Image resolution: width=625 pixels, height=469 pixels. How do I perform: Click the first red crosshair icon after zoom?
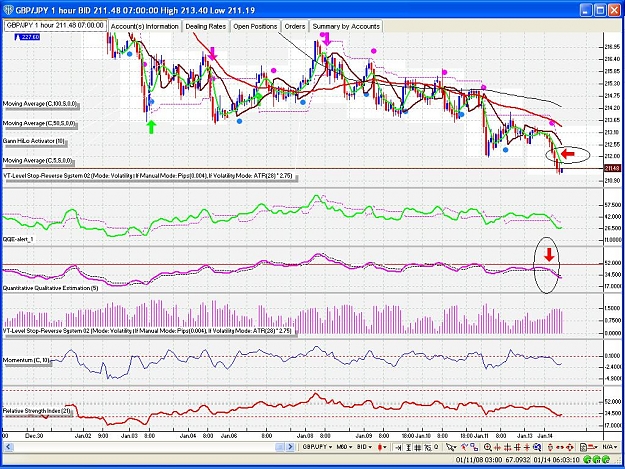pyautogui.click(x=497, y=447)
